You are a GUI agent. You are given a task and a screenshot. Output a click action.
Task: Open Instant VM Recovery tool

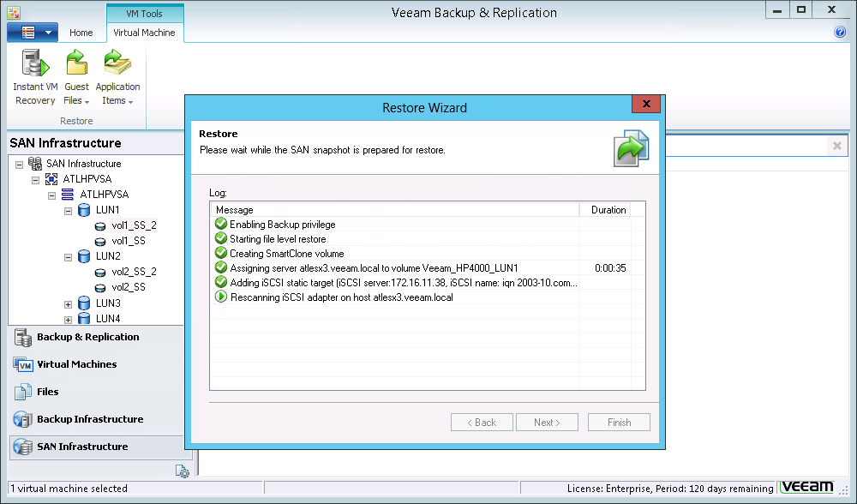coord(35,76)
